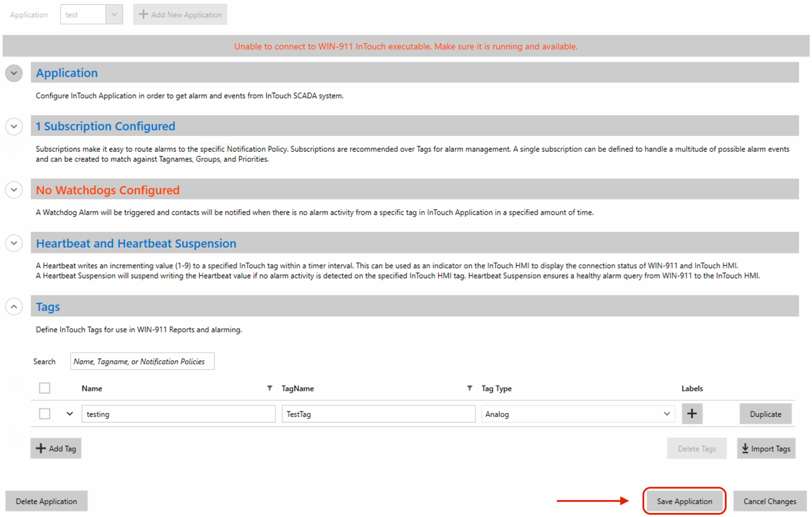Edit the TestTag tagname field
Screen dimensions: 812x517
[379, 414]
